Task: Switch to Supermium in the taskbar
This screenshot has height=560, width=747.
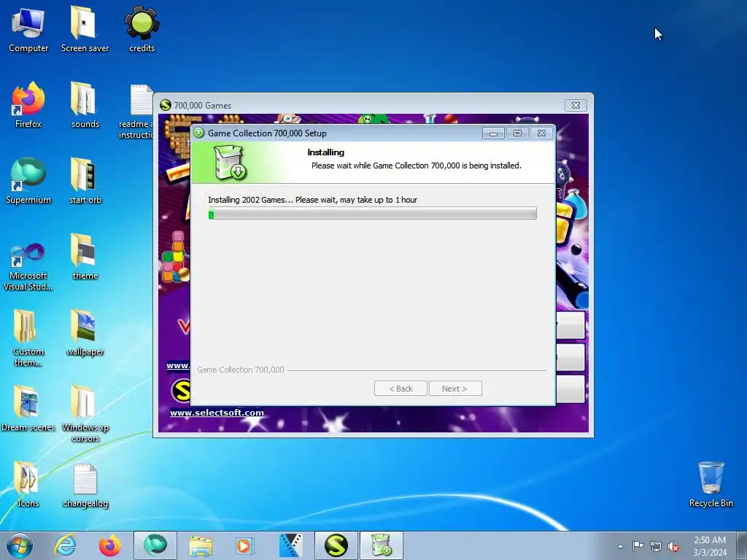Action: pyautogui.click(x=155, y=545)
